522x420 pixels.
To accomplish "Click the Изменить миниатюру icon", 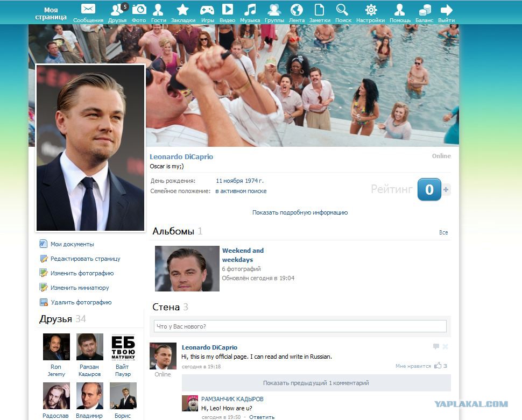I will (44, 288).
